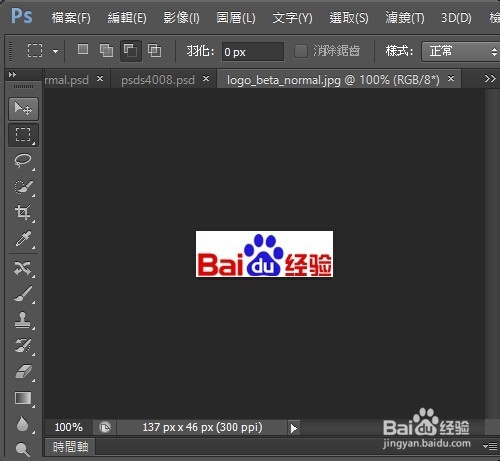Click marquee tool preset icon in options bar
The width and height of the screenshot is (500, 461).
pyautogui.click(x=35, y=51)
